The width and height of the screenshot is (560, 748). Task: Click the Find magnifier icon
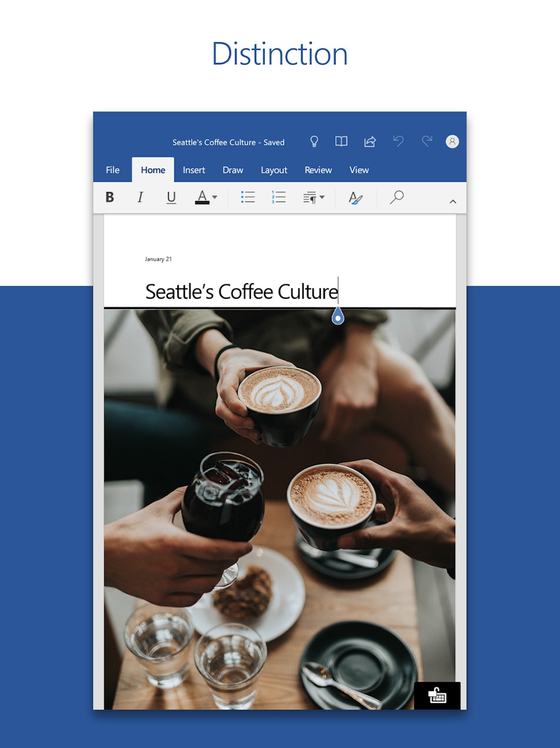point(397,197)
